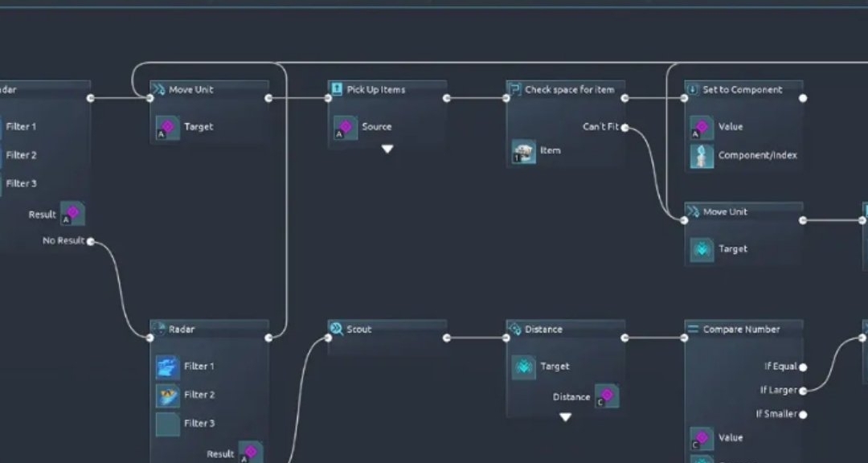Click the Can't Fit output connector
Image resolution: width=868 pixels, height=463 pixels.
click(624, 128)
